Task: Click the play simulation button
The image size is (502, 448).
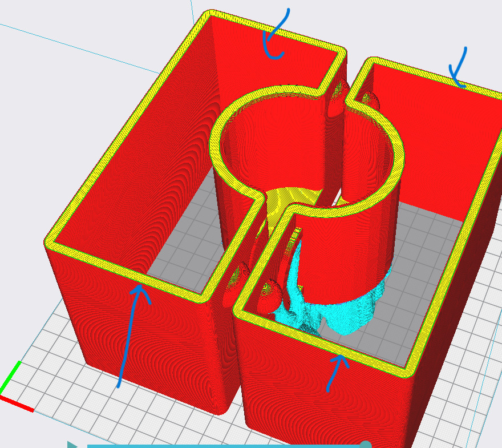Action: [72, 445]
